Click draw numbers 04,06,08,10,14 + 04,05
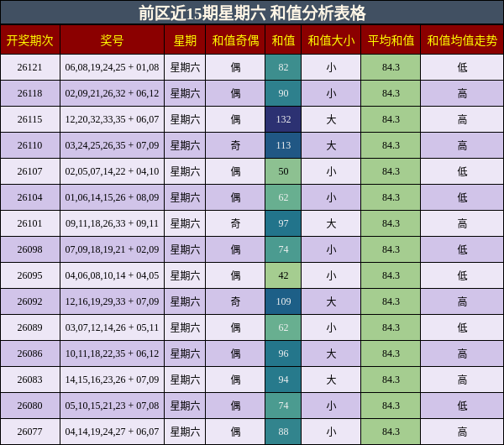 pos(112,275)
